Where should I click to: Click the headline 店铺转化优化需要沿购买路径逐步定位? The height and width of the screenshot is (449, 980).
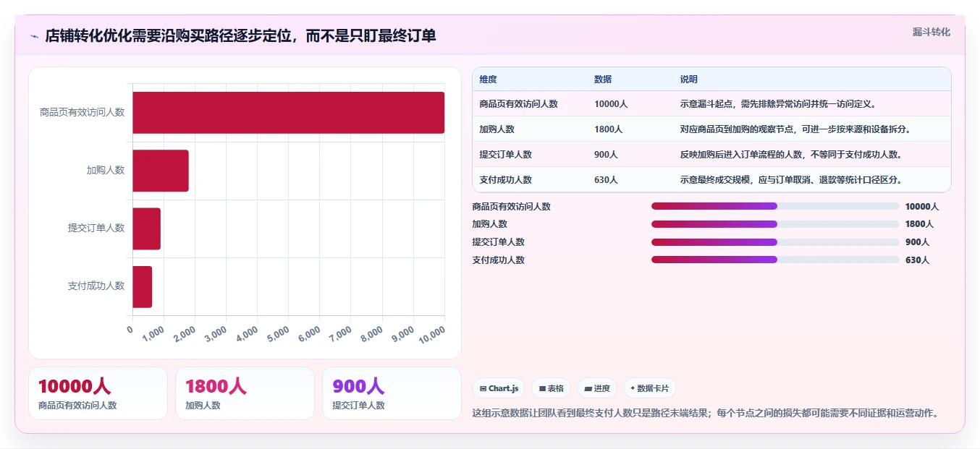click(x=240, y=36)
